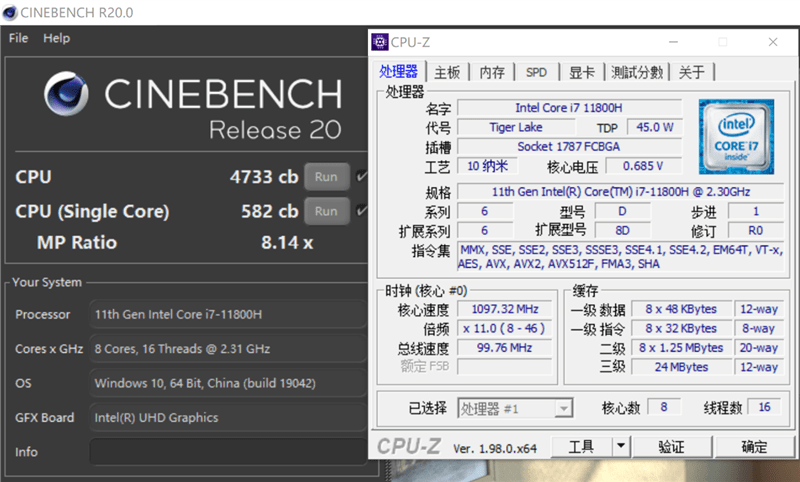Select the '8 x 1.25 MBytes' L2 cache value

682,348
